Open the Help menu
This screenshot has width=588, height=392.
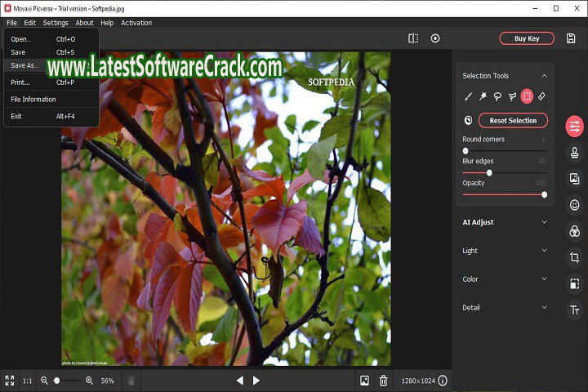click(107, 23)
